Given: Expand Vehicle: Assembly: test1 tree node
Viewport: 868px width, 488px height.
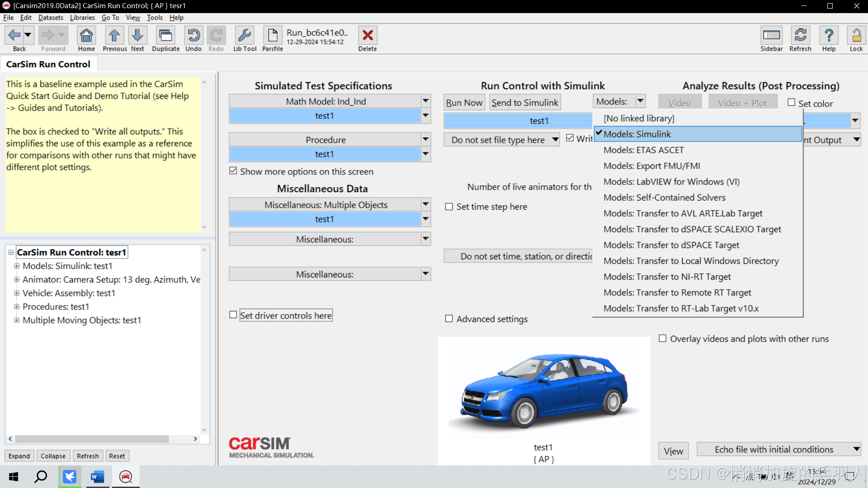Looking at the screenshot, I should click(x=17, y=293).
